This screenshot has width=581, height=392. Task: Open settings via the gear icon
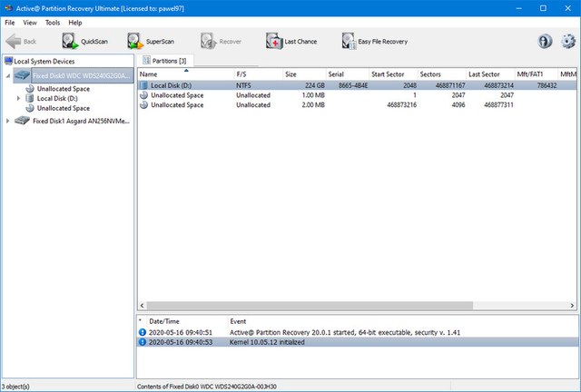(568, 41)
